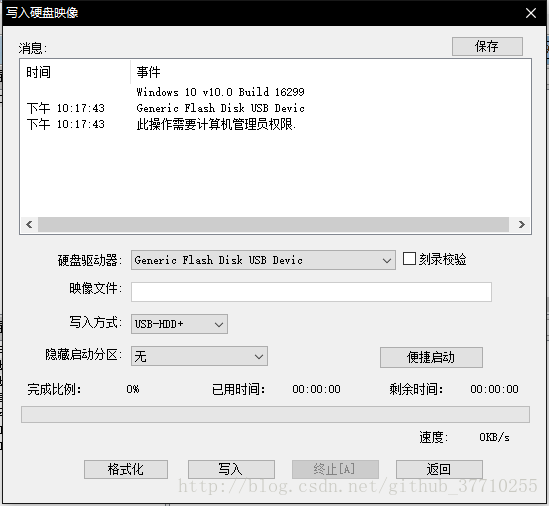The width and height of the screenshot is (549, 506).
Task: Click the 剩余时间 00:00:00 value
Action: point(494,389)
